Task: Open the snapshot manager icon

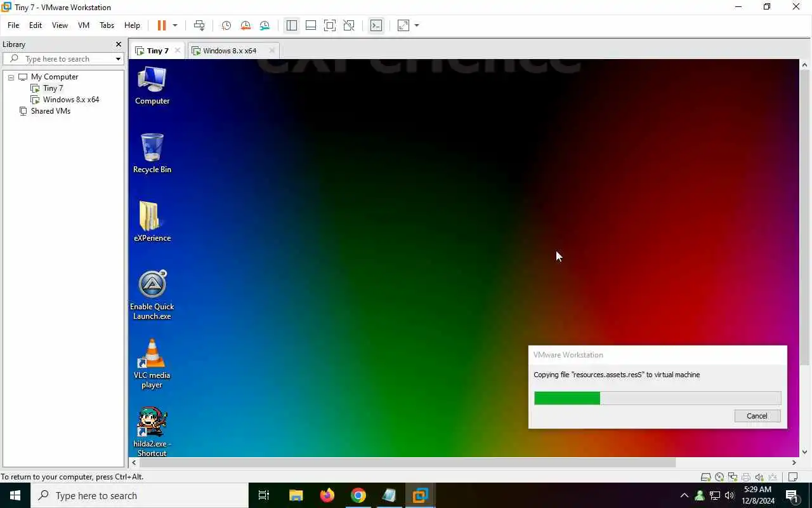Action: pos(265,25)
